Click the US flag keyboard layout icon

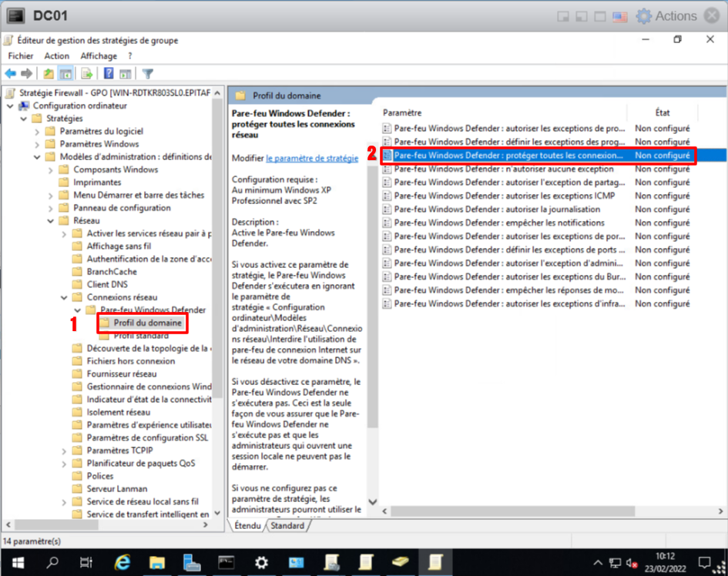620,16
